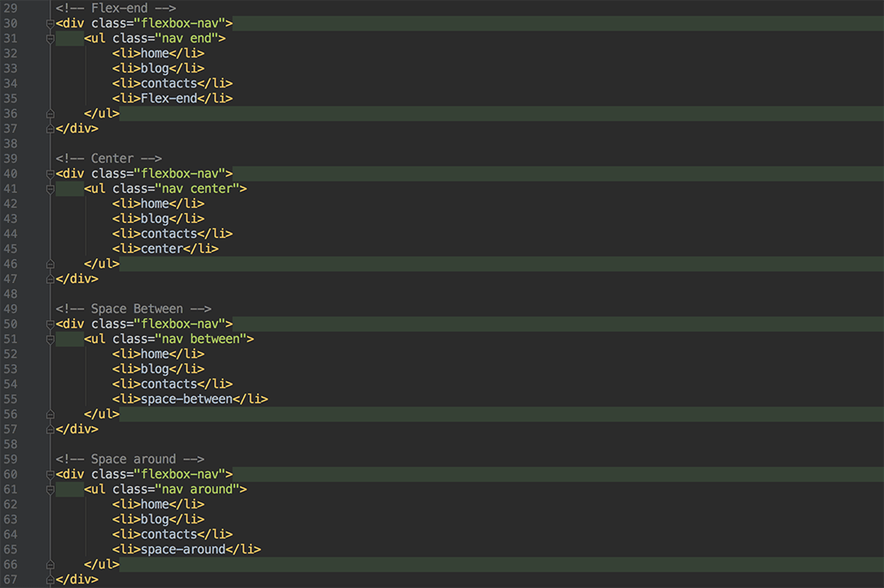884x588 pixels.
Task: Click the '<li>Flex-end</li>' line
Action: (172, 98)
